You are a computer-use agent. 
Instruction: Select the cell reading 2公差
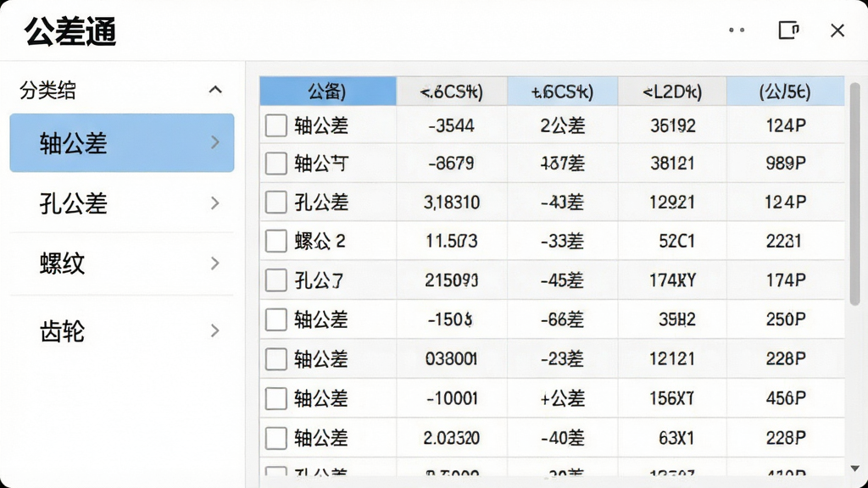coord(563,125)
